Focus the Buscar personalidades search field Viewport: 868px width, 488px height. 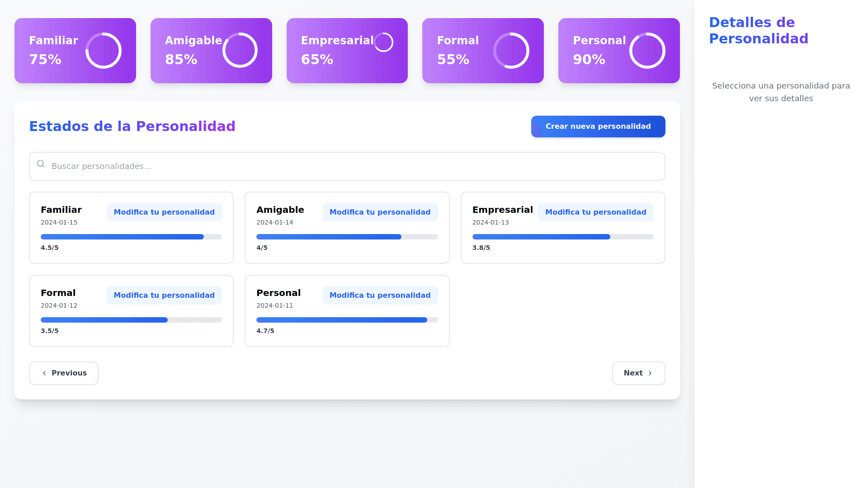click(x=353, y=166)
